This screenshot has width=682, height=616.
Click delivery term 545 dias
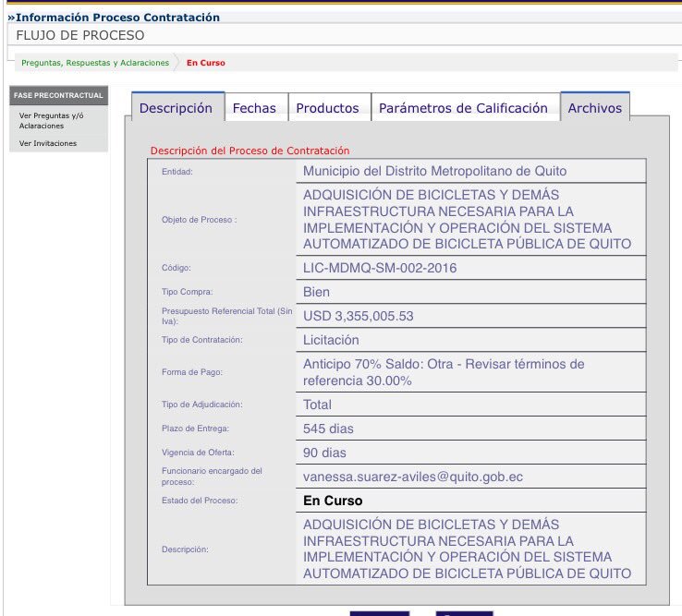click(328, 429)
